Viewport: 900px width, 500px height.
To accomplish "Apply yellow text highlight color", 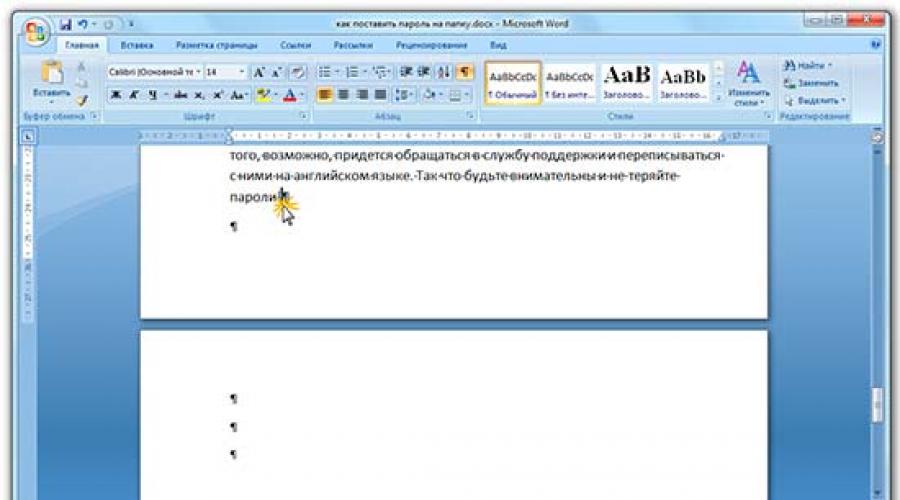I will click(x=263, y=95).
